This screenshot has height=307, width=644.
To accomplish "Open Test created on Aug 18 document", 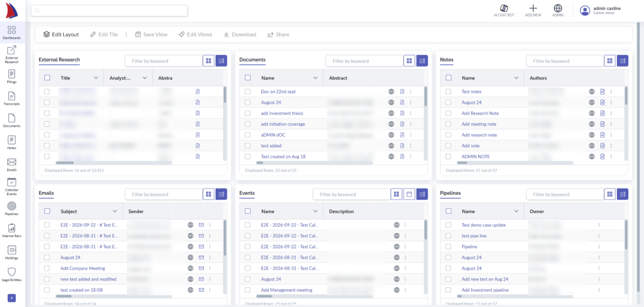I will (283, 157).
